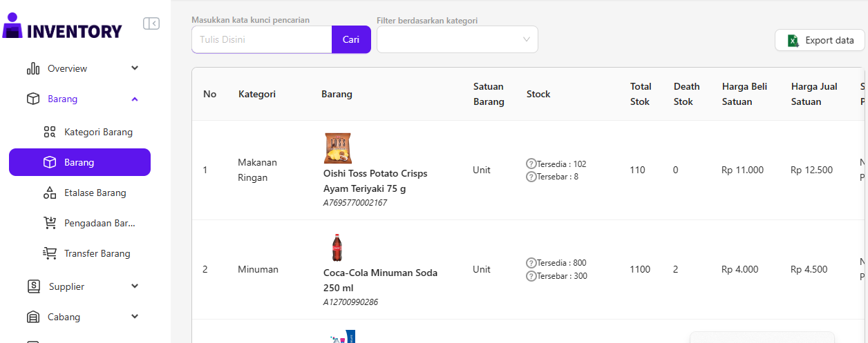Viewport: 868px width, 343px height.
Task: Click the Overview bar chart icon
Action: (x=32, y=68)
